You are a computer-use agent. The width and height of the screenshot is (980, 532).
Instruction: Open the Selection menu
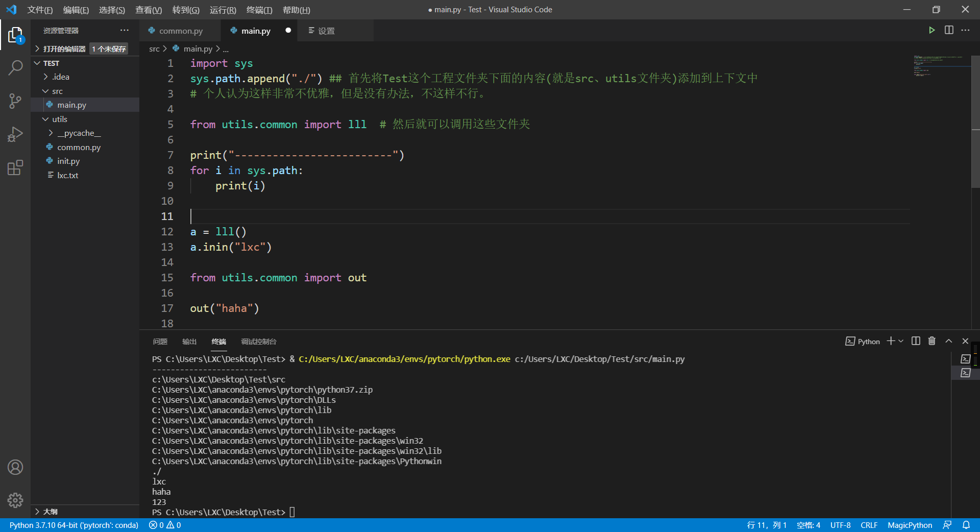tap(112, 10)
